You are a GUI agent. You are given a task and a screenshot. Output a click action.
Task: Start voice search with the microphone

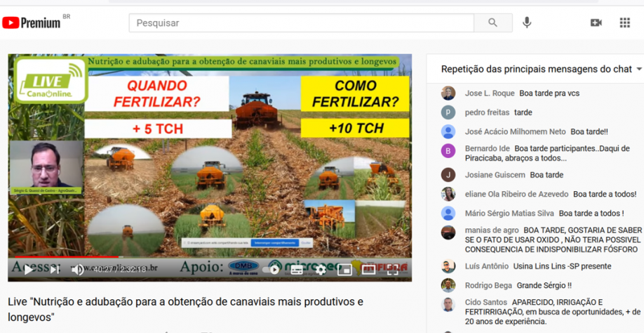click(x=527, y=23)
